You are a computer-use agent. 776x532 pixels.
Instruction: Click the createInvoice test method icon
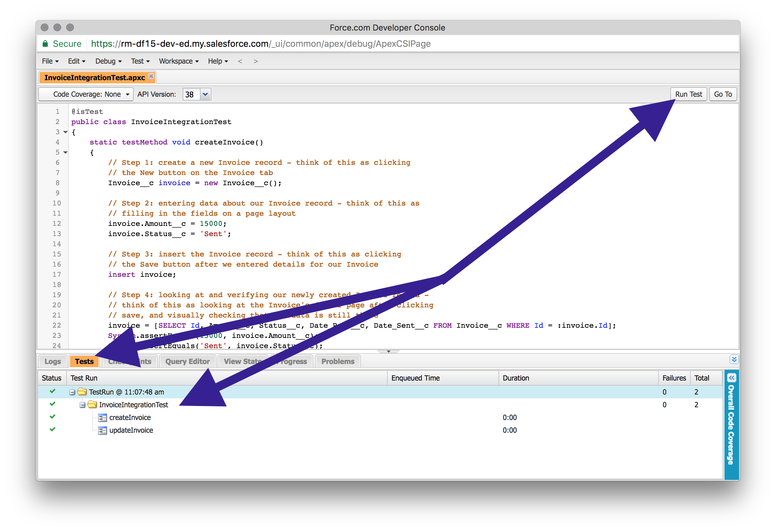(102, 417)
